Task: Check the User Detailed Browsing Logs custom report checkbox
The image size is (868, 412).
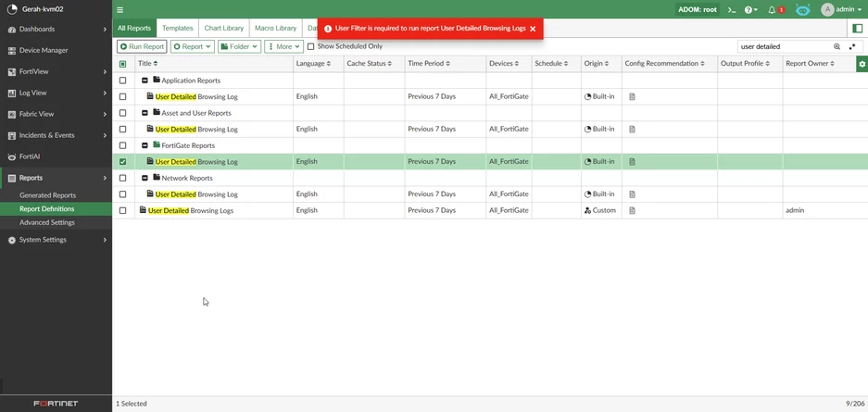Action: tap(123, 211)
